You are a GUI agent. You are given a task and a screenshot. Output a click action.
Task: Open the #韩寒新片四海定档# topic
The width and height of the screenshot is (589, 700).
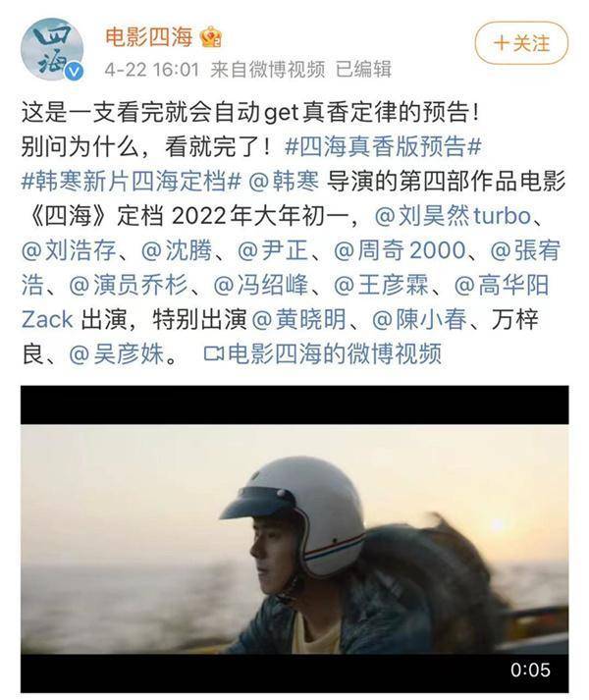point(132,182)
